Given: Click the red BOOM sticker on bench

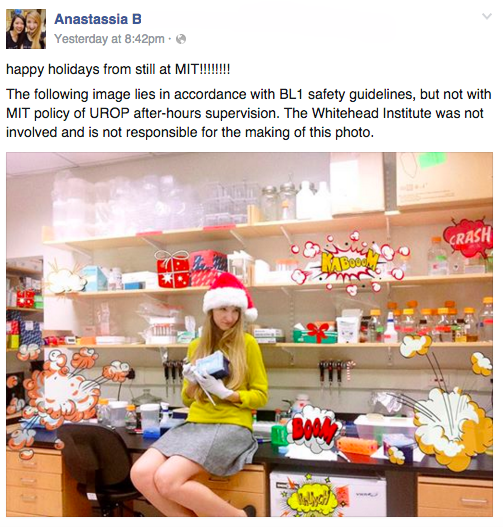Looking at the screenshot, I should [x=314, y=430].
